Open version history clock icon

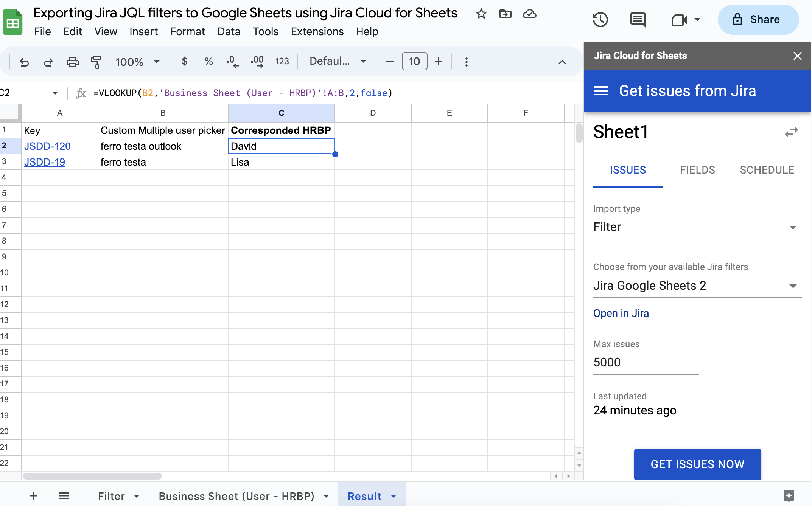[x=600, y=20]
